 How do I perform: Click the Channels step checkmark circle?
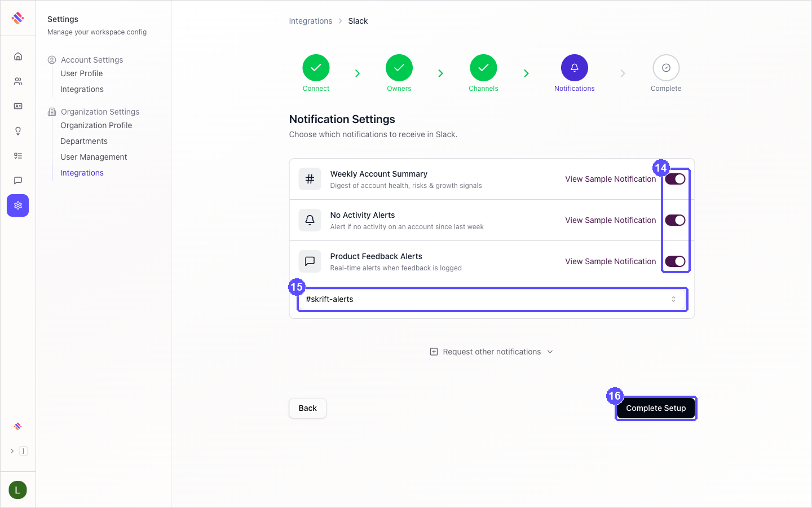click(483, 68)
